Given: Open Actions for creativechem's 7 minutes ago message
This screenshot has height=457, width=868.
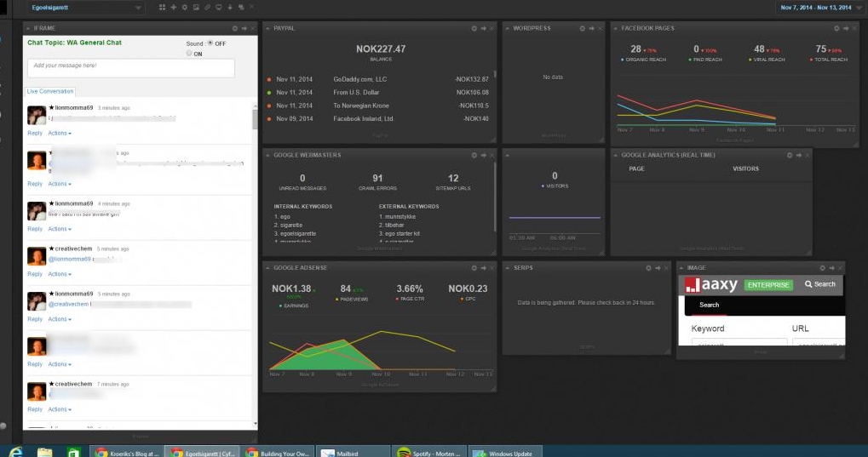Looking at the screenshot, I should (60, 409).
